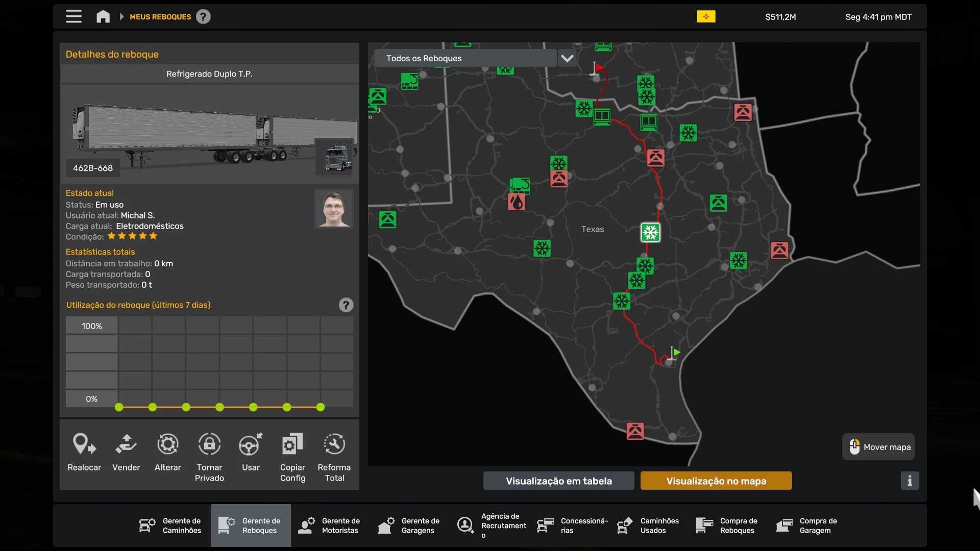Click the Reforma Total repair icon

(334, 445)
